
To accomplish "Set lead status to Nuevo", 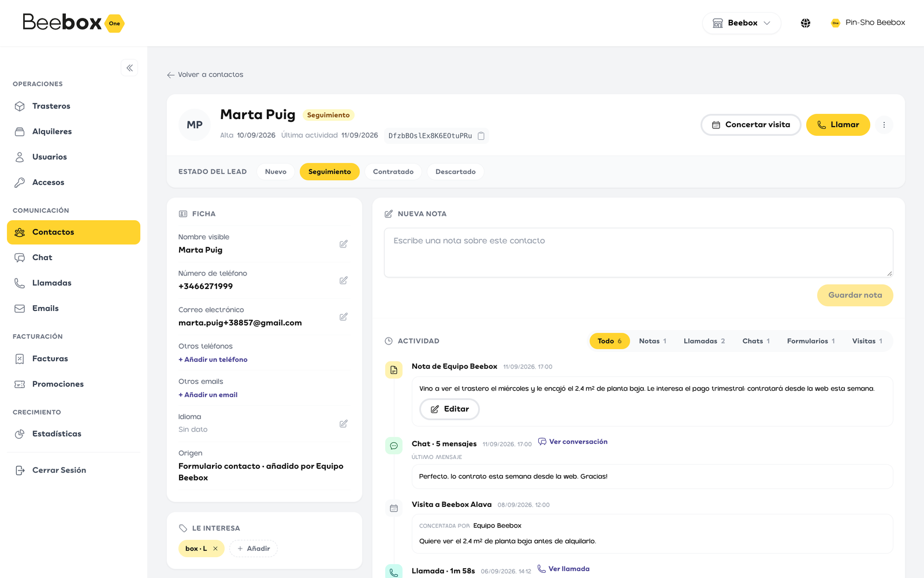I will click(275, 172).
